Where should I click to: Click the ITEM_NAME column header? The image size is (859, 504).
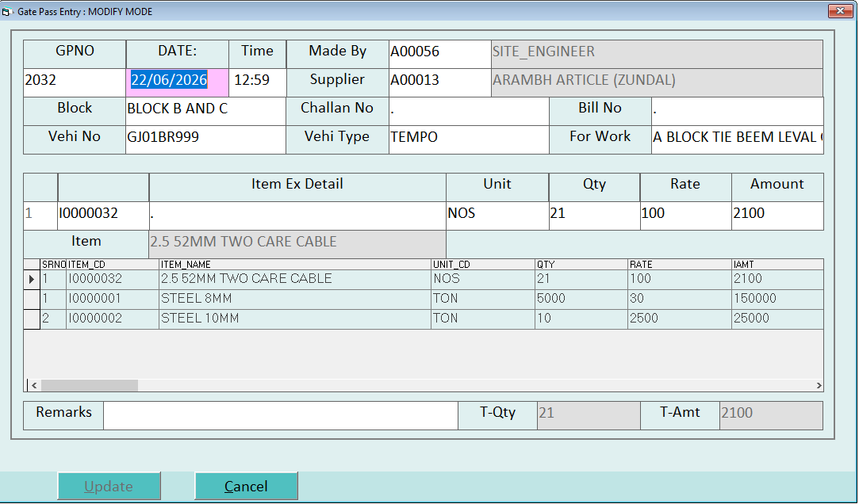click(x=295, y=265)
